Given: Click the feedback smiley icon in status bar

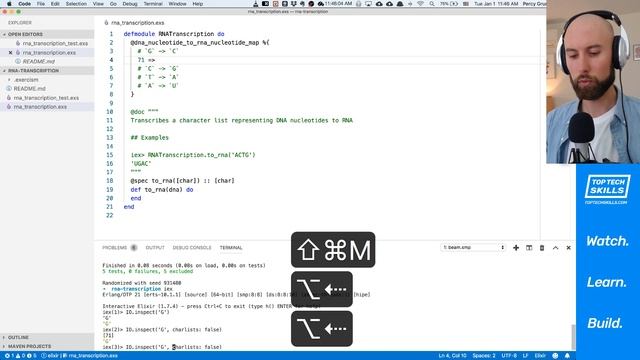Looking at the screenshot, I should click(555, 356).
